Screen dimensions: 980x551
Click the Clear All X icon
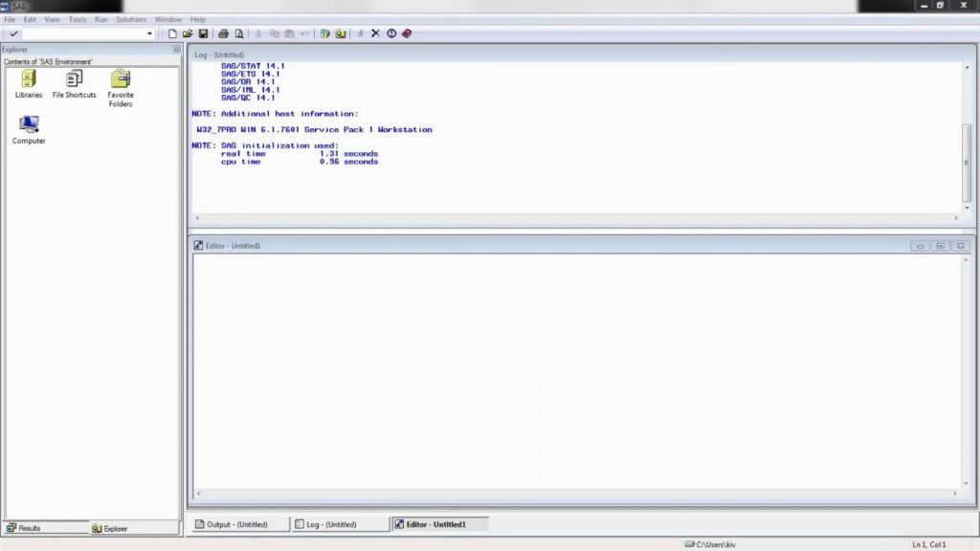point(375,33)
